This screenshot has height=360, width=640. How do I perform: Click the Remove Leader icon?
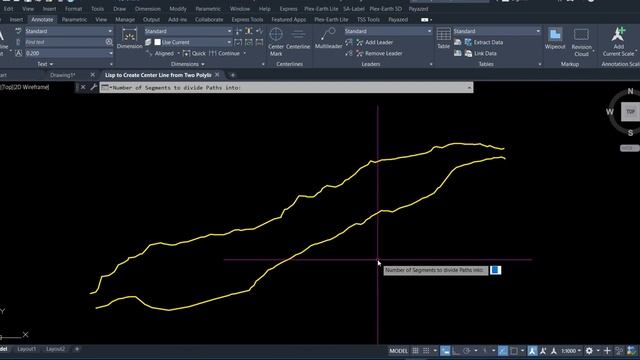coord(360,53)
